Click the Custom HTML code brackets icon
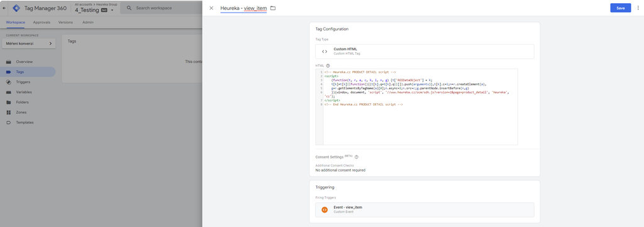Screen dimensions: 644x227 pos(325,52)
